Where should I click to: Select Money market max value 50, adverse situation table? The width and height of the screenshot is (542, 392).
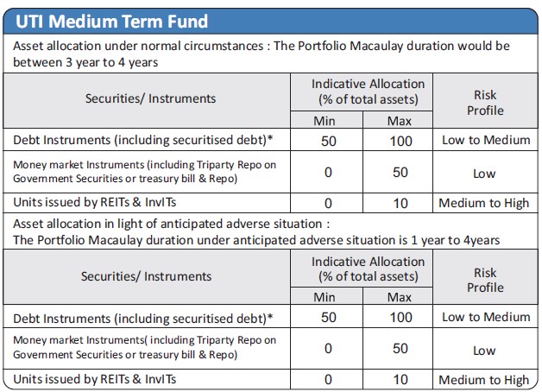coord(400,349)
